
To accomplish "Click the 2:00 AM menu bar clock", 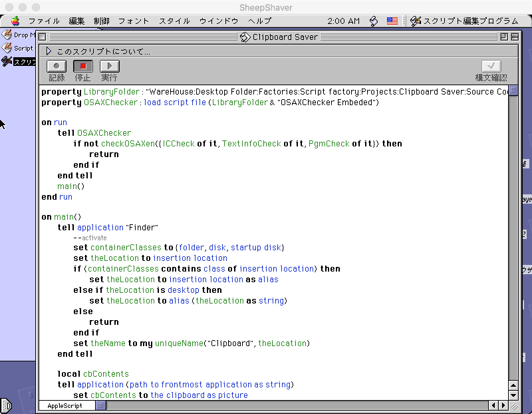I will click(343, 21).
